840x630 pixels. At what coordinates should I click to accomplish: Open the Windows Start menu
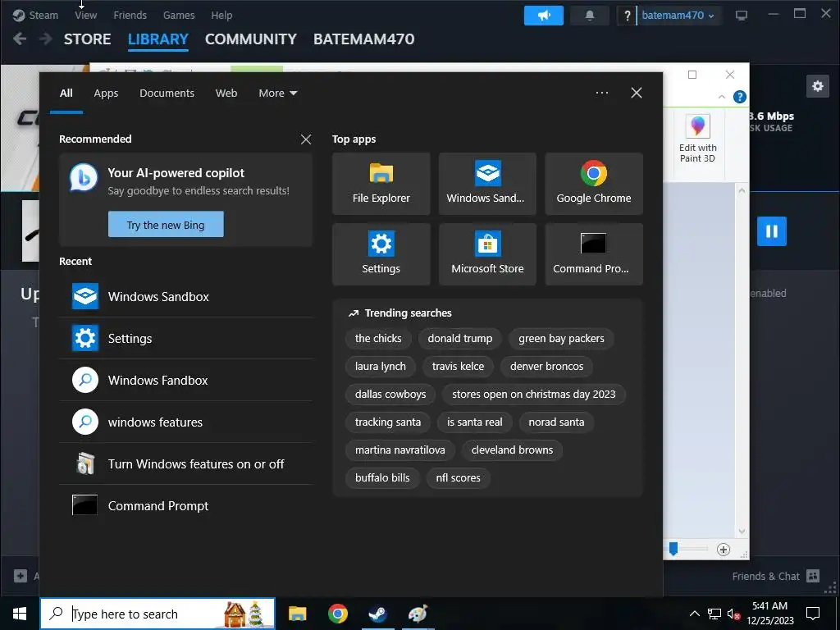coord(20,614)
